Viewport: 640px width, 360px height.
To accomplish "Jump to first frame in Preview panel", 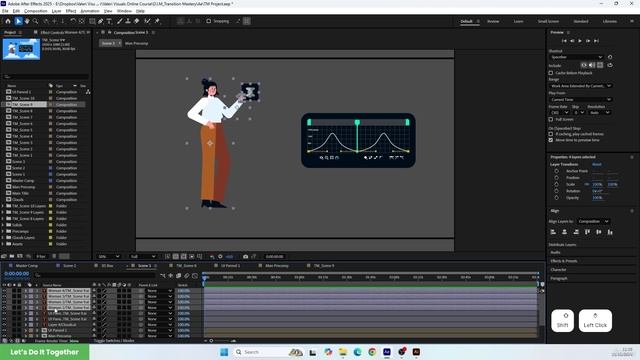I will pyautogui.click(x=564, y=41).
